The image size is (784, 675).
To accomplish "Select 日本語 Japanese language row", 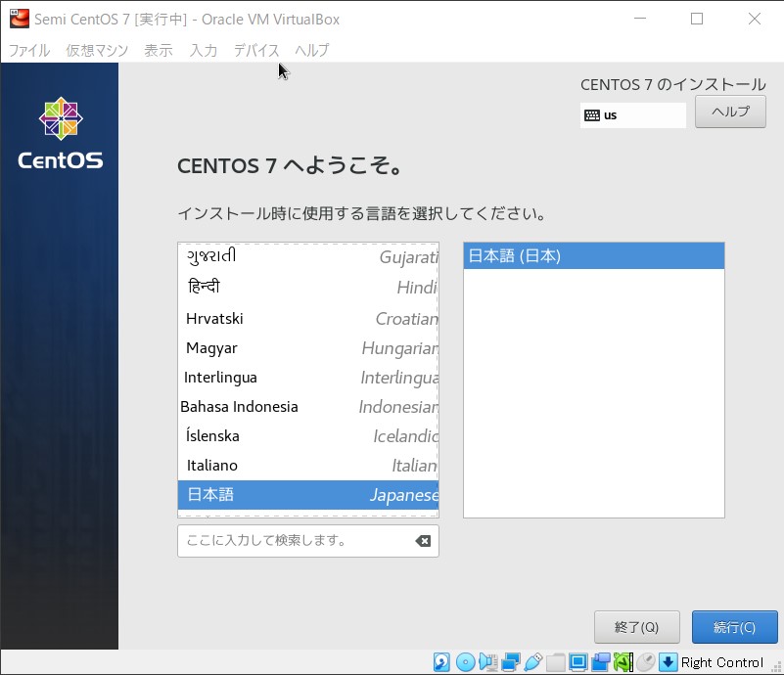I will point(308,495).
